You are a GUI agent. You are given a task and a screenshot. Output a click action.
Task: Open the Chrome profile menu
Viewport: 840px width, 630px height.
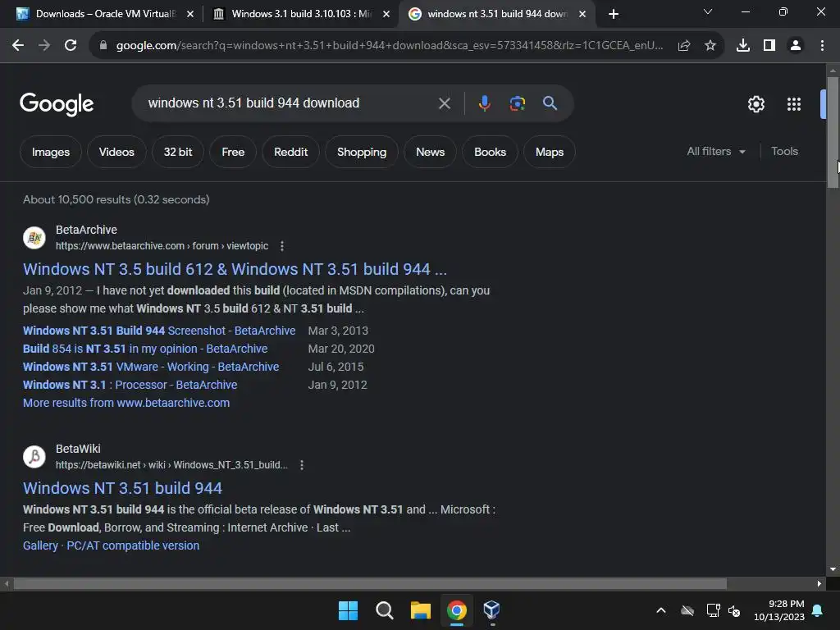pos(796,46)
